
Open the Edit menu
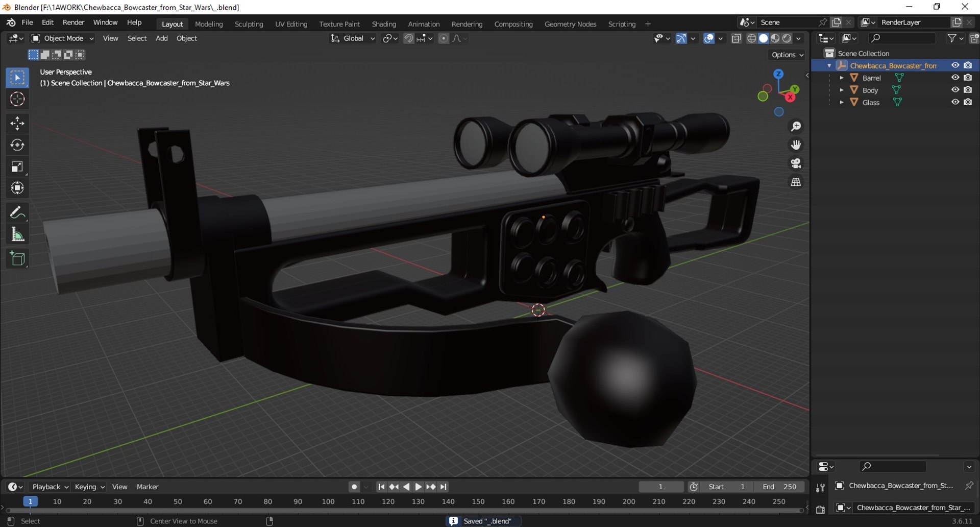pos(47,22)
